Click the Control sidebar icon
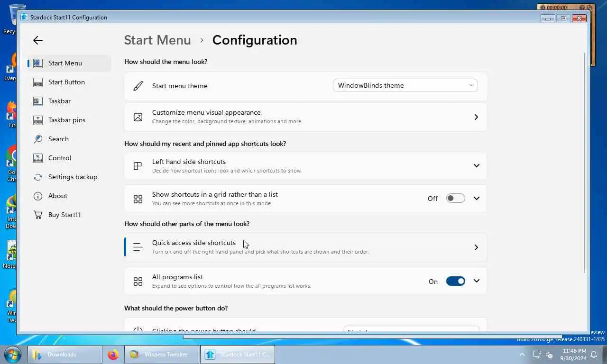 pos(38,158)
